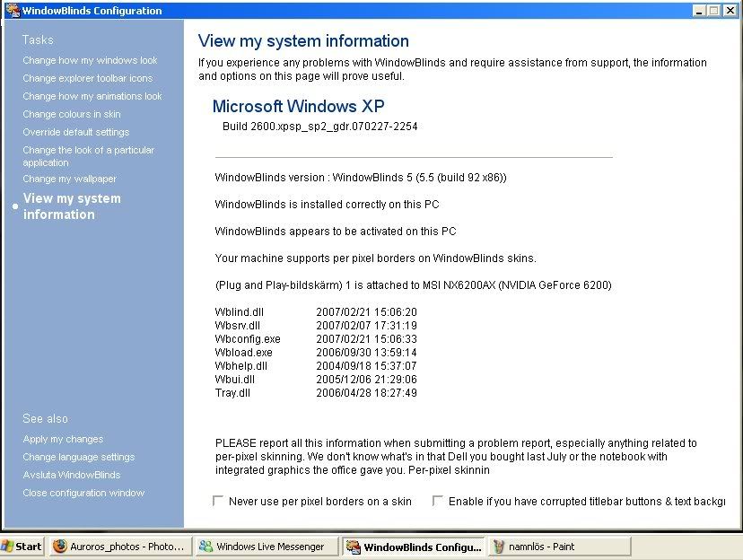Click the build string 'Build 2600.xpsp_sp2_gdr.070227-2254'
The height and width of the screenshot is (560, 743).
click(319, 127)
